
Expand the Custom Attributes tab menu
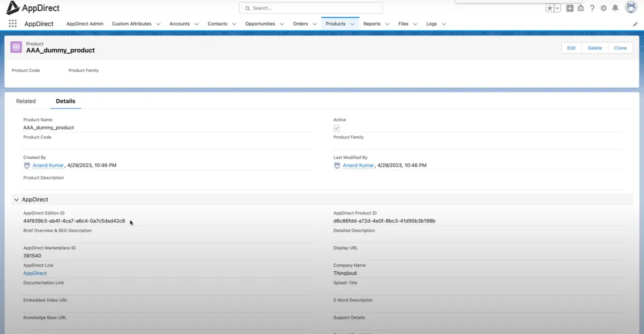pyautogui.click(x=158, y=24)
